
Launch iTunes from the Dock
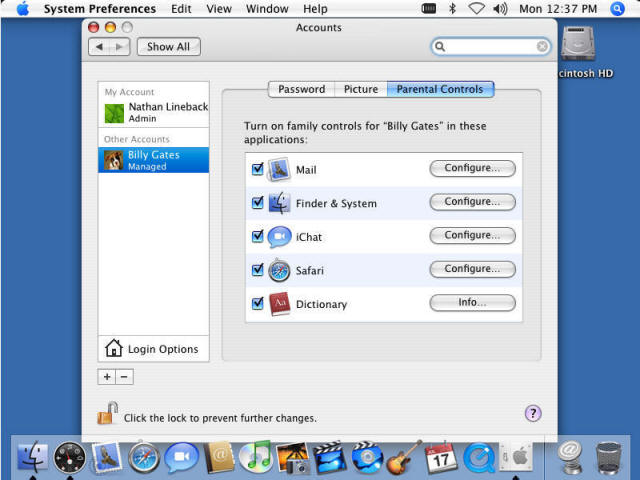(256, 458)
